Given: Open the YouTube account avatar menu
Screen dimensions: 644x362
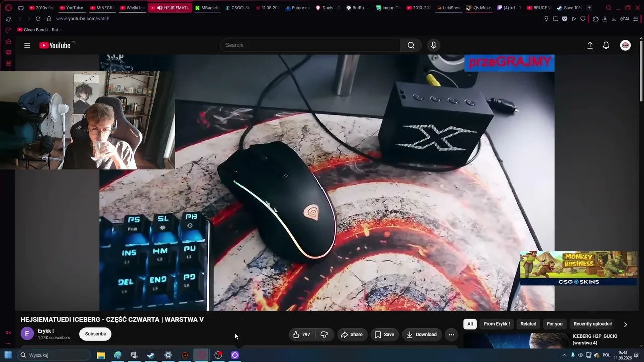Looking at the screenshot, I should point(625,45).
